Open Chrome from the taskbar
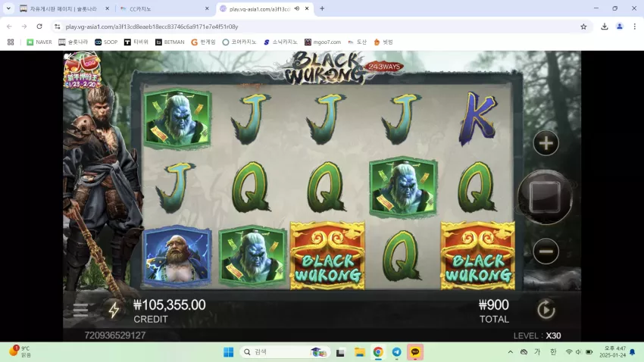The height and width of the screenshot is (362, 644). [378, 351]
